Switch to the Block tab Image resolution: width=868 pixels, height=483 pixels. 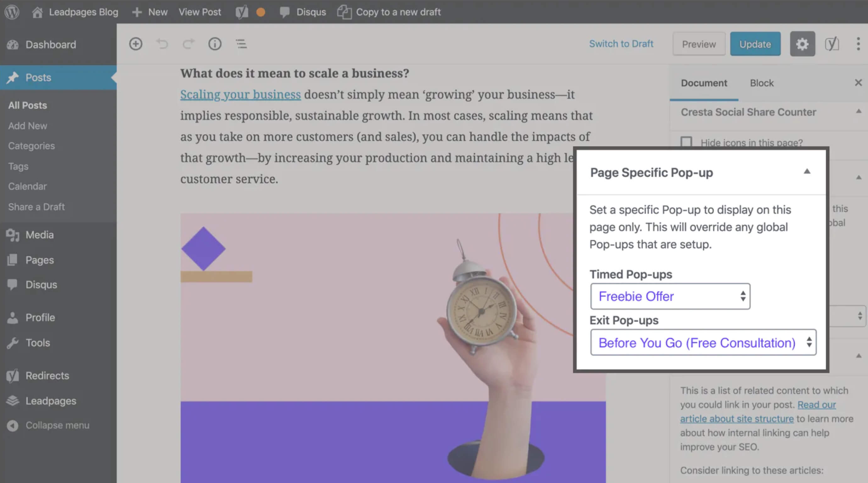(x=762, y=83)
